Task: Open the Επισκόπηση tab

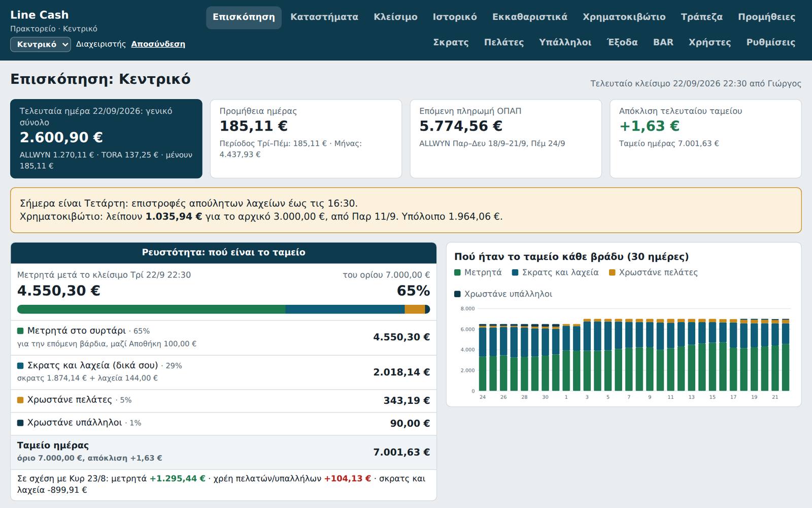Action: tap(244, 17)
